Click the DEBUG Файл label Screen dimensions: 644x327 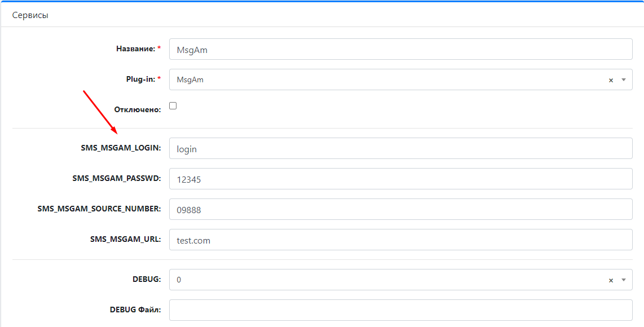(x=135, y=310)
